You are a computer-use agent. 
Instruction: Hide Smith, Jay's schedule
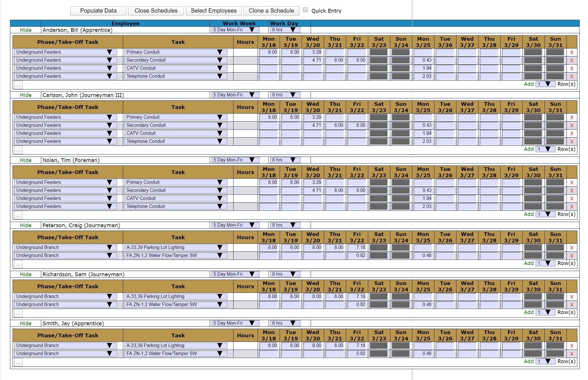[26, 323]
